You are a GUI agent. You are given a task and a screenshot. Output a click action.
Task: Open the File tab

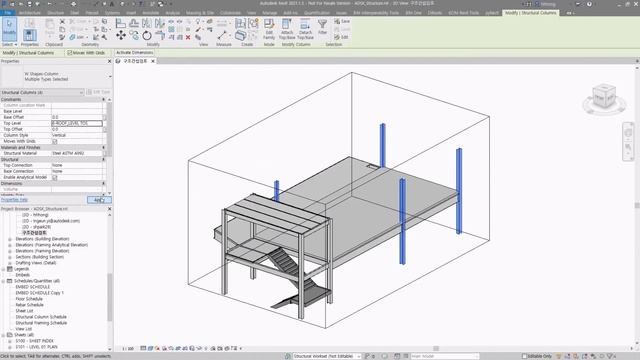(8, 13)
